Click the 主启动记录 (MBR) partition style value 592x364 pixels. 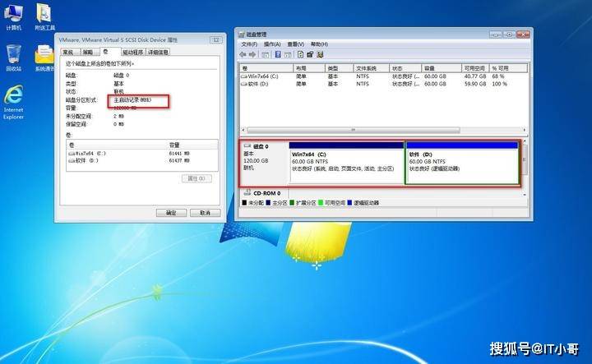pos(132,100)
